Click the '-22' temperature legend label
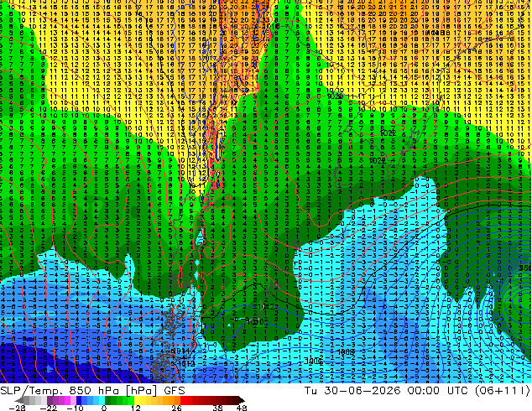Image resolution: width=532 pixels, height=411 pixels. 49,408
